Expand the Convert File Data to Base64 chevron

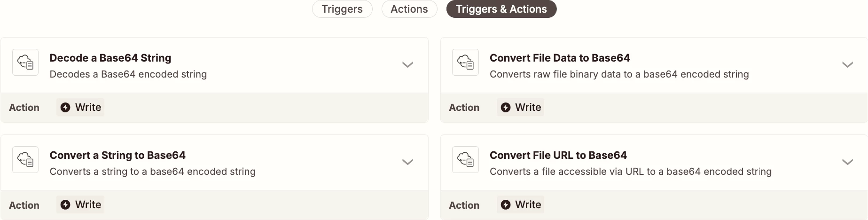pyautogui.click(x=847, y=65)
